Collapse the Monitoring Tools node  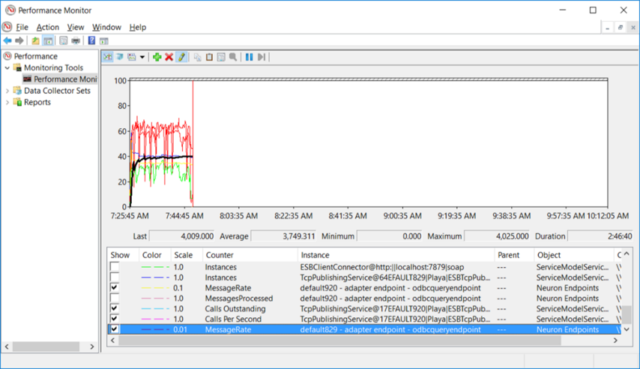click(7, 68)
